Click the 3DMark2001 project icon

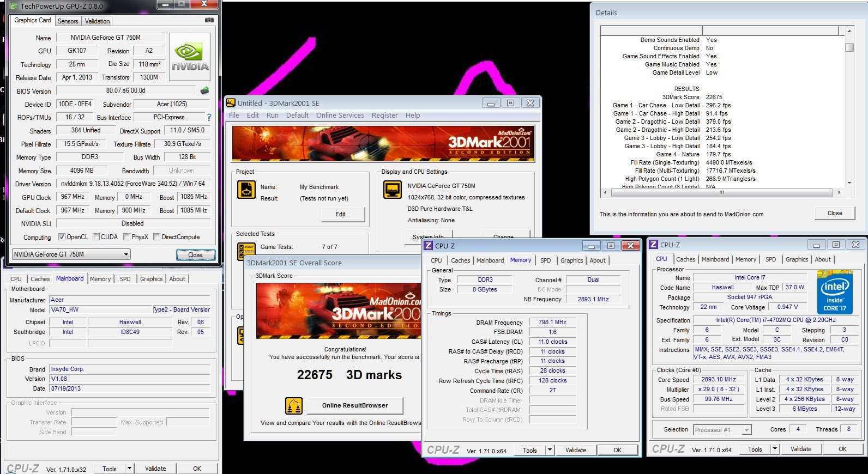(246, 190)
